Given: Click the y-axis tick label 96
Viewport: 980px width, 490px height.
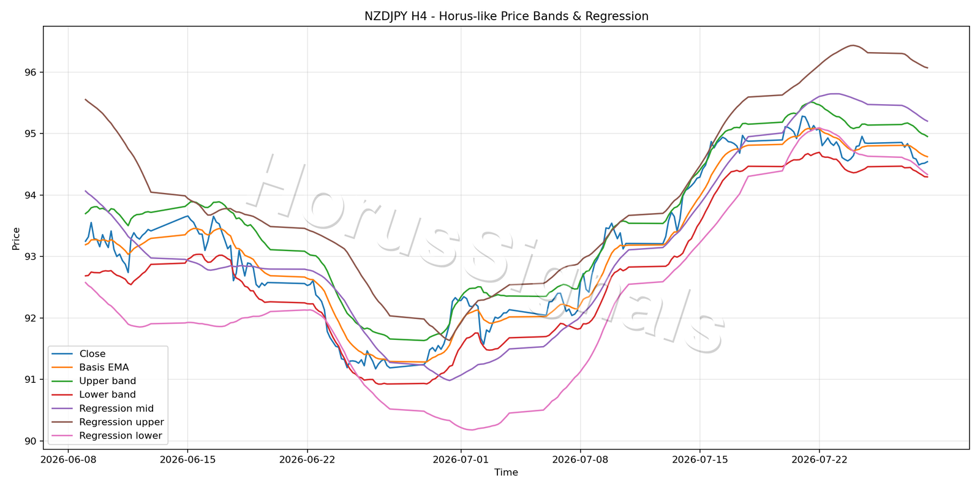Looking at the screenshot, I should tap(31, 72).
